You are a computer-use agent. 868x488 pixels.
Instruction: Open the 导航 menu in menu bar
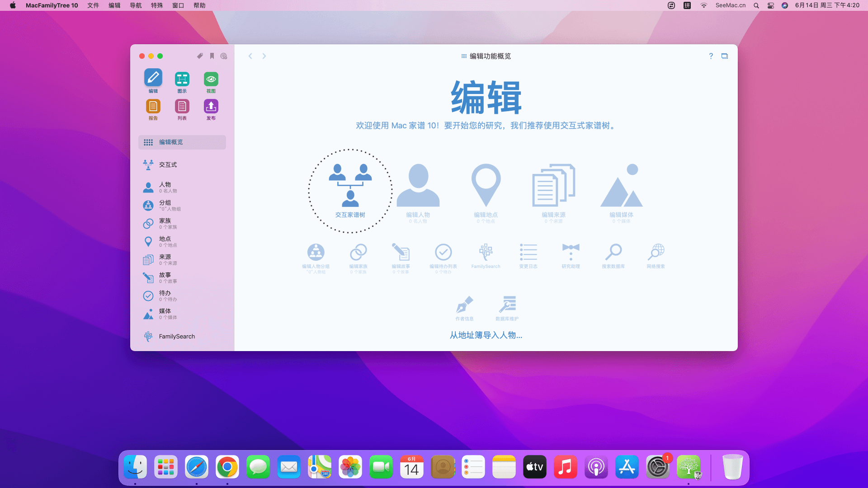click(x=136, y=5)
